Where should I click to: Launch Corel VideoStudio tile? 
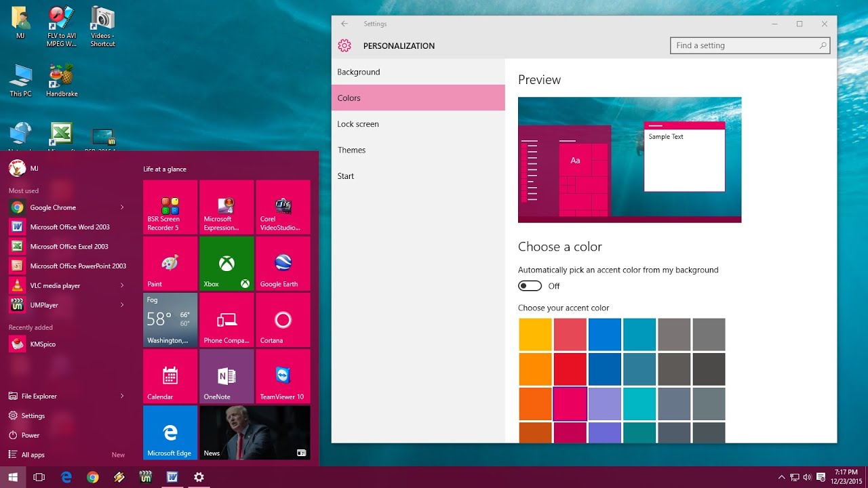pos(283,207)
